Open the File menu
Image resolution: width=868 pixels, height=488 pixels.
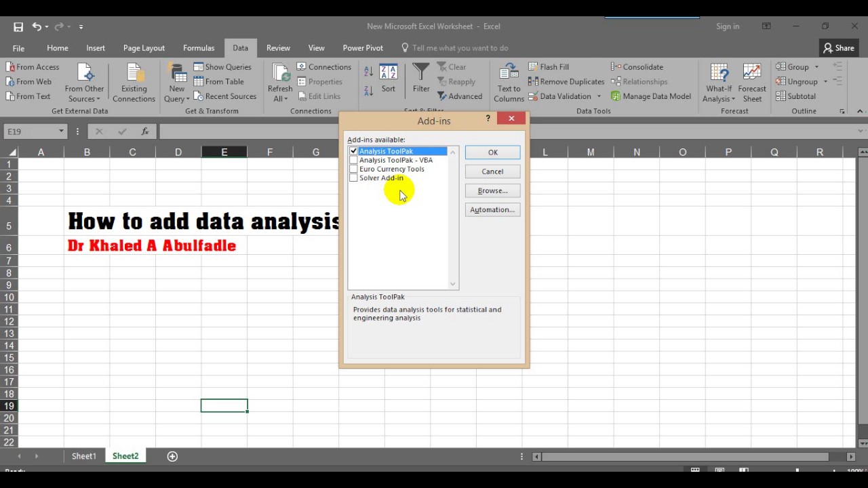click(18, 48)
